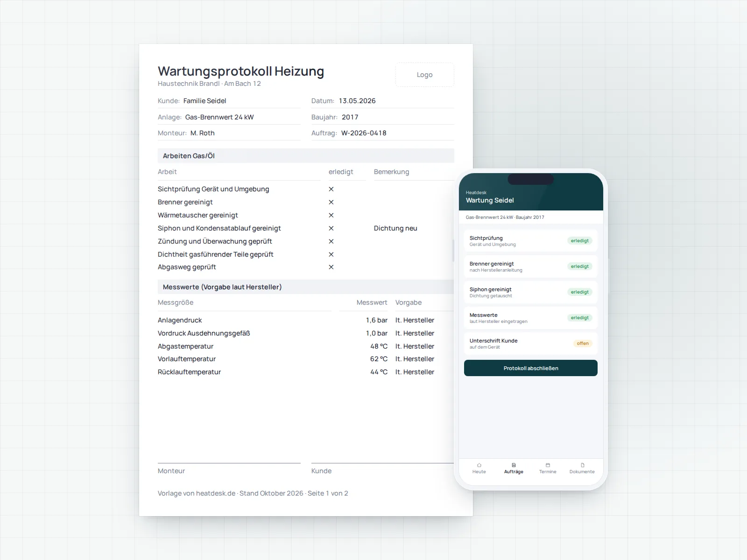Click the Vordruck value 1,0 bar
This screenshot has height=560, width=747.
[x=377, y=333]
